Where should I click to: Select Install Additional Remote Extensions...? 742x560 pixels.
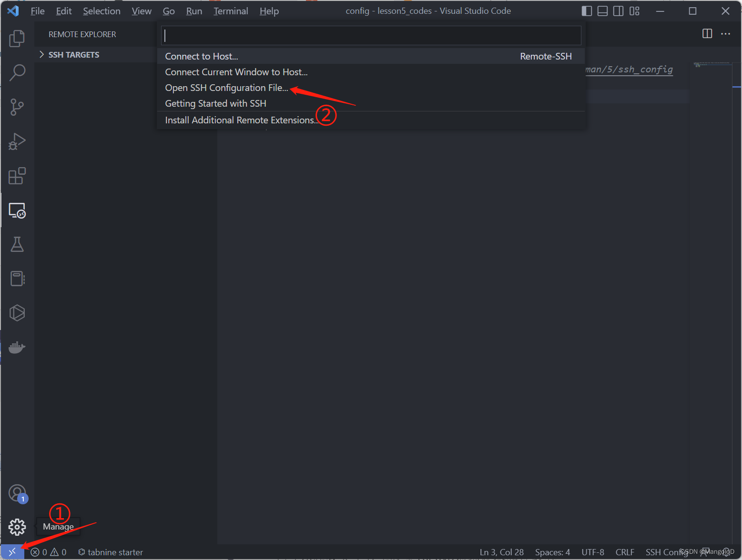371,120
